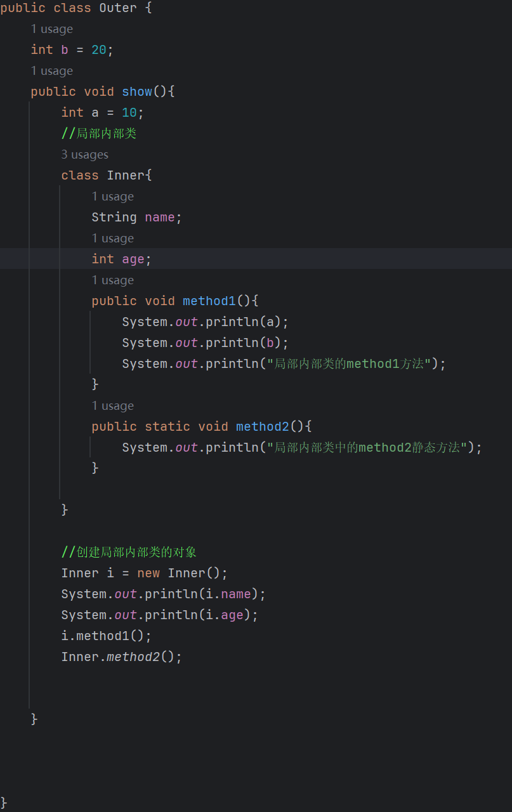Place cursor on show method name declaration
This screenshot has height=812, width=512.
tap(137, 92)
